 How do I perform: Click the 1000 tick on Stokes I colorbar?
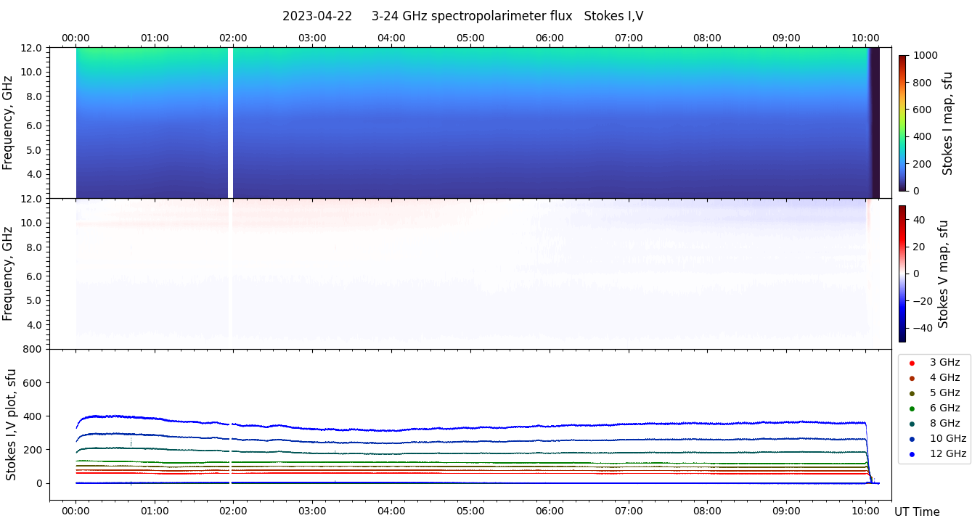pos(926,55)
